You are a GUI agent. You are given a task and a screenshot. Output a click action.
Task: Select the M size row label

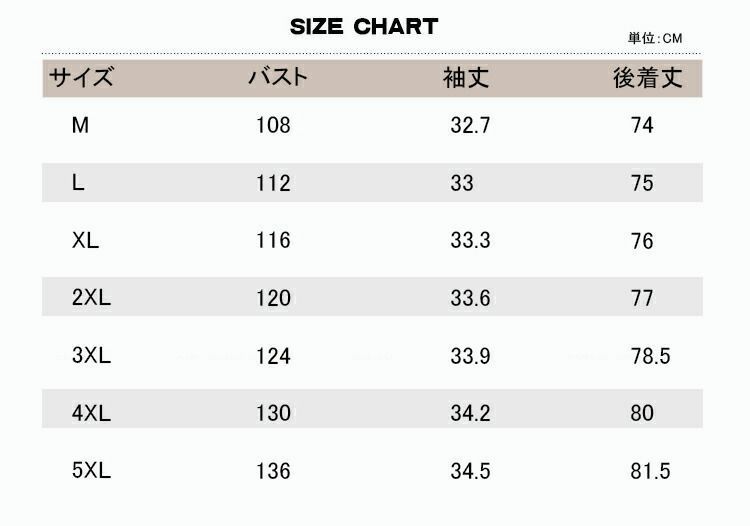(x=80, y=125)
